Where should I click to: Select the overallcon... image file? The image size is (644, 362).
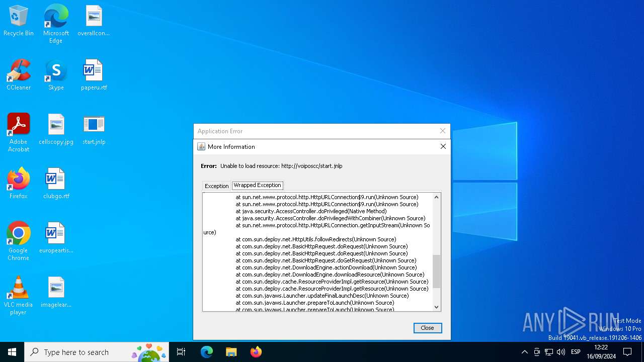tap(94, 21)
